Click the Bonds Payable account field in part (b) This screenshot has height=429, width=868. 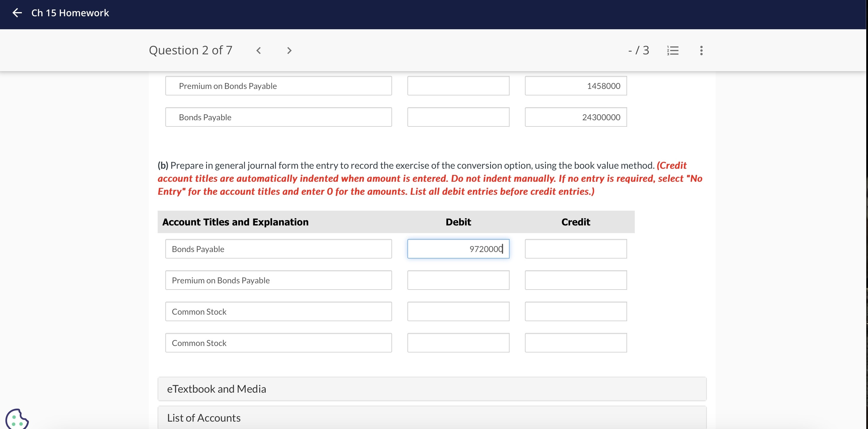point(278,249)
